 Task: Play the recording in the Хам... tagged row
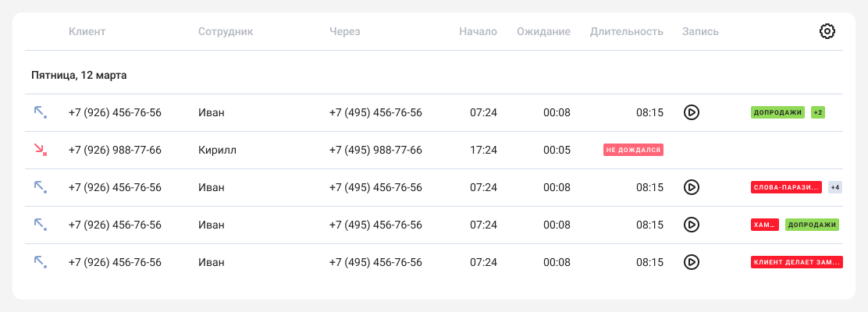point(691,225)
